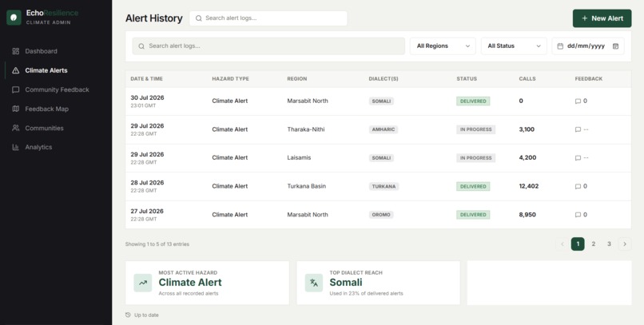Click the 8,950 calls value
Viewport: 644px width, 325px height.
[527, 215]
